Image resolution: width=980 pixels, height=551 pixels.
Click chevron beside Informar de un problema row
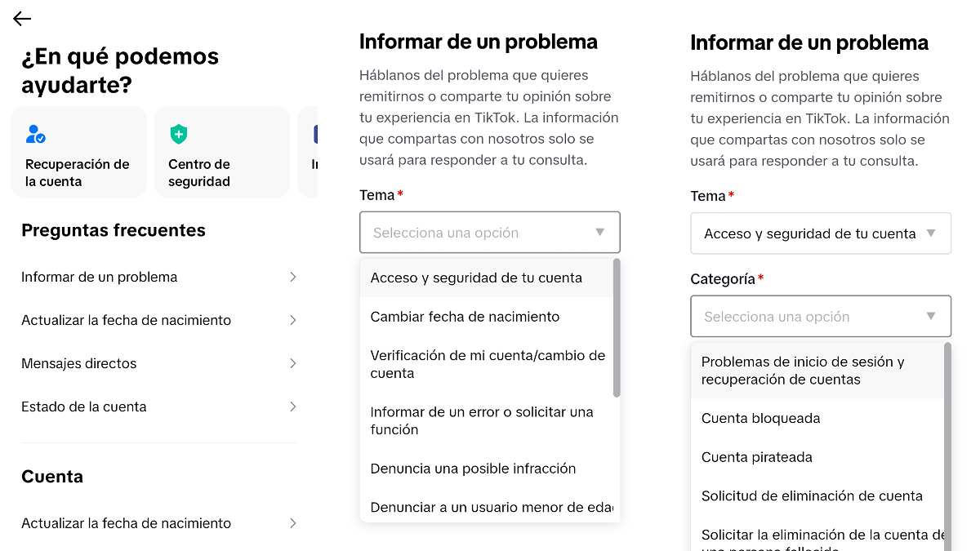[292, 277]
